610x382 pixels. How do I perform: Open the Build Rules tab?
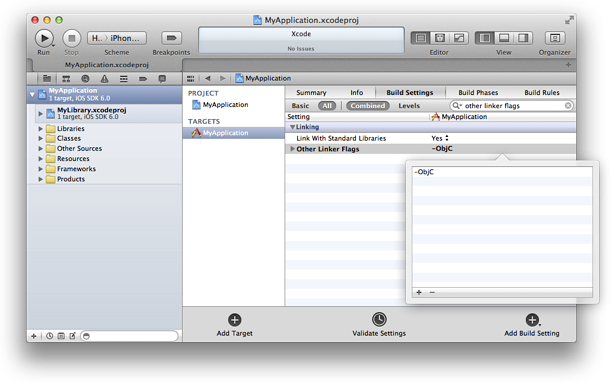(x=542, y=93)
